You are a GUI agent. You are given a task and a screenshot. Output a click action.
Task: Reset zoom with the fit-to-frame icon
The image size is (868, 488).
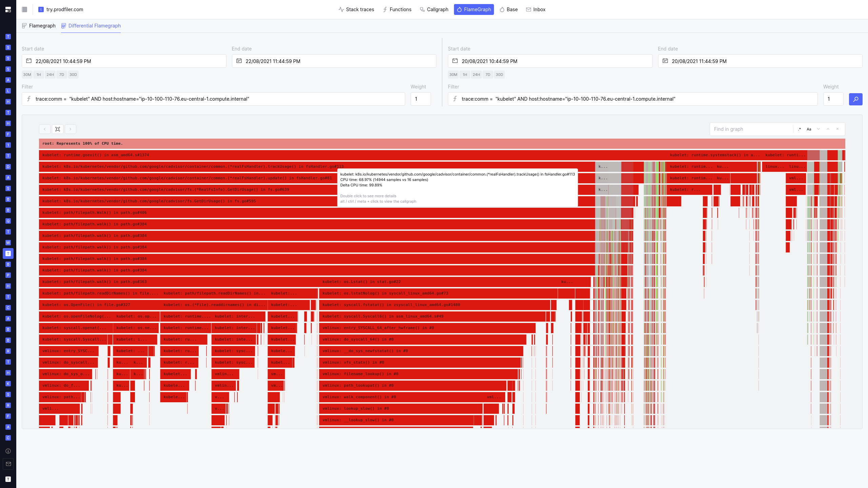coord(58,129)
